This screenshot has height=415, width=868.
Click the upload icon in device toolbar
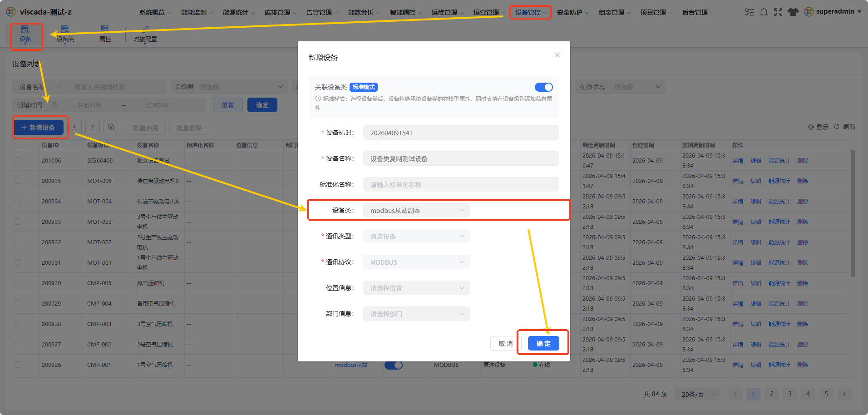coord(93,128)
